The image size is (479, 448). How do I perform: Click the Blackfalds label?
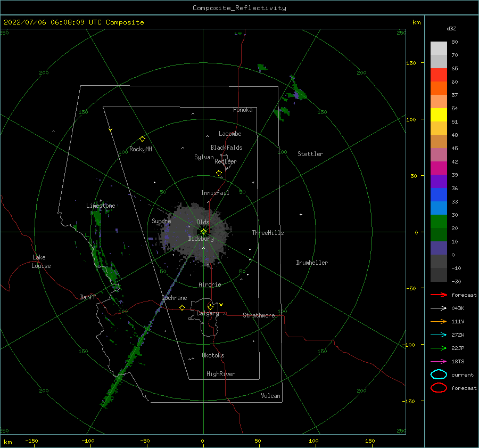[226, 148]
